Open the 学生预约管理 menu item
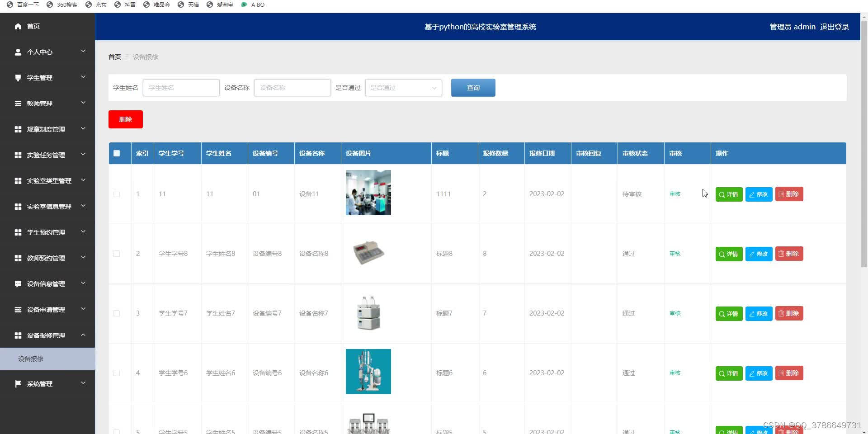The image size is (868, 434). [x=47, y=232]
